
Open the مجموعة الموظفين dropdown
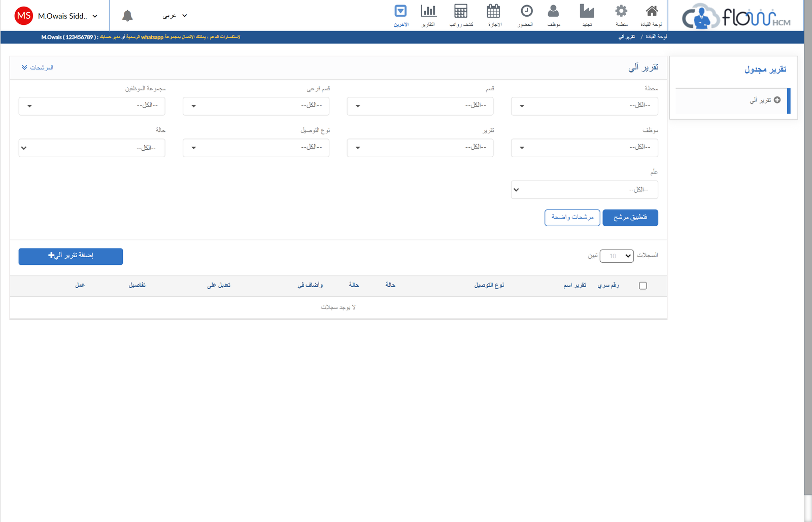coord(92,106)
